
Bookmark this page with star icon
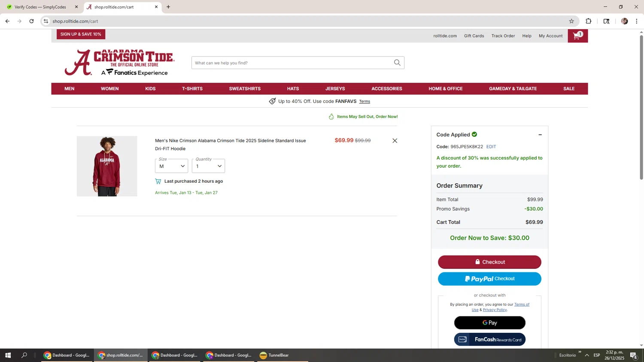click(x=571, y=21)
